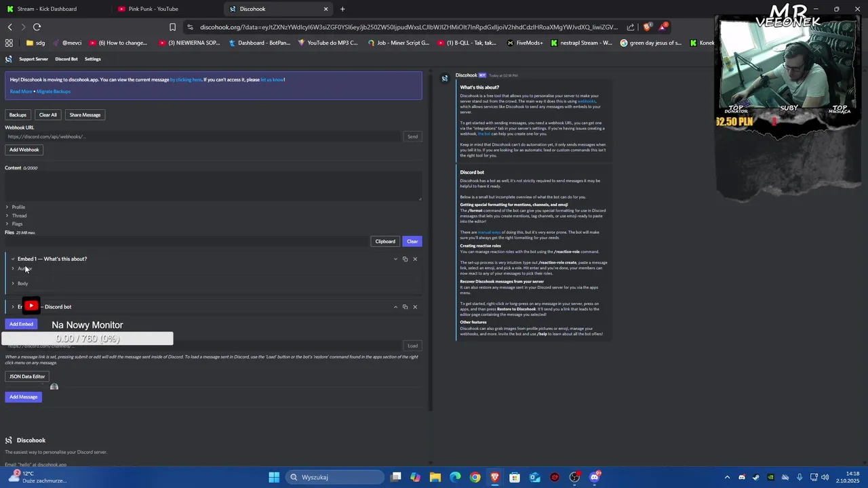Open Outlook from the taskbar
Image resolution: width=868 pixels, height=488 pixels.
pos(535,477)
